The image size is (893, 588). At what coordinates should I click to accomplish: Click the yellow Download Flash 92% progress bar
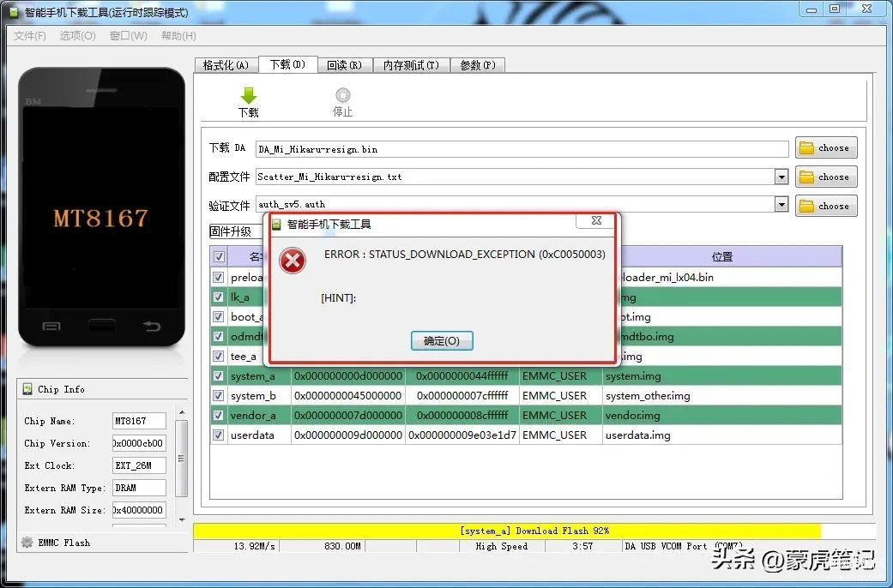[507, 531]
